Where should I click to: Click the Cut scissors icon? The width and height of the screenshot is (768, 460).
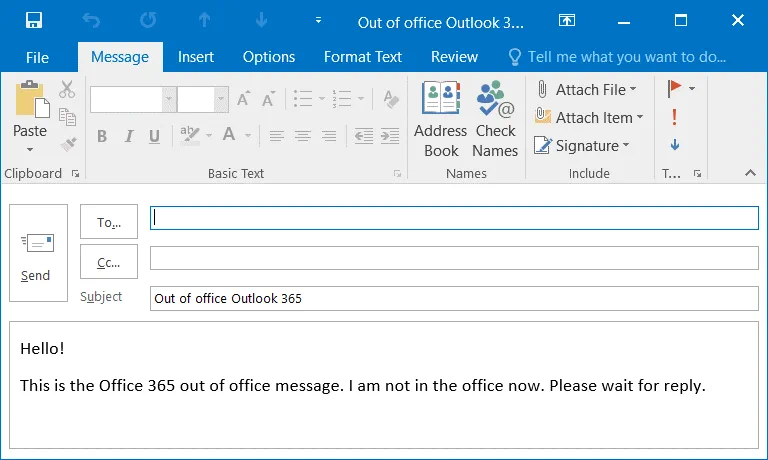pyautogui.click(x=68, y=90)
